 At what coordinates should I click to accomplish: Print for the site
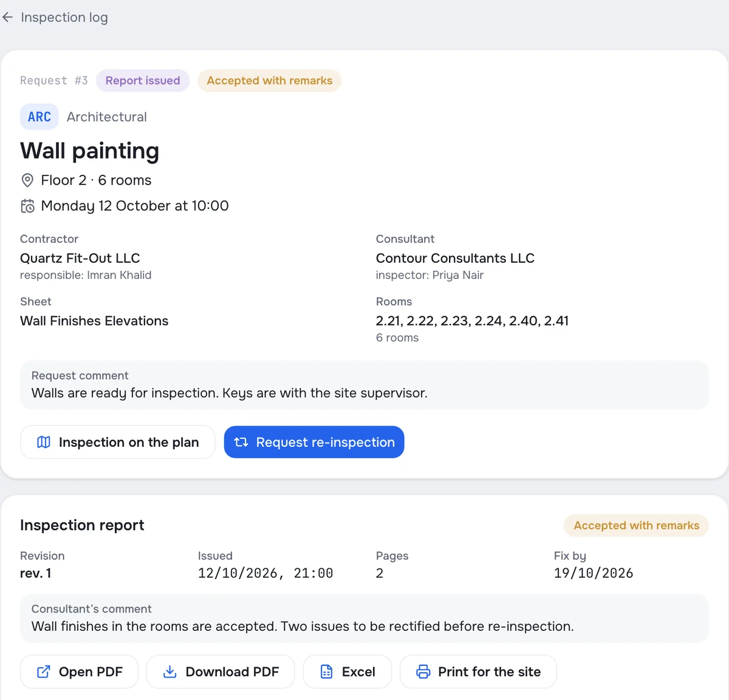tap(478, 671)
